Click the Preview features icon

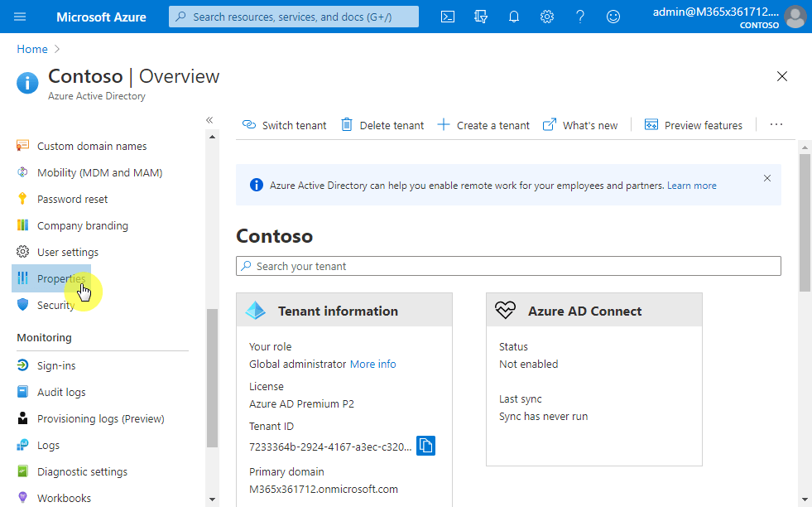click(x=651, y=125)
